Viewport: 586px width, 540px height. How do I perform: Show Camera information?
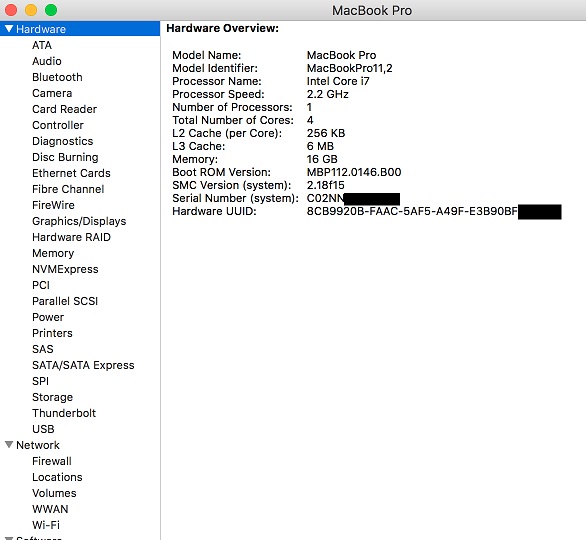tap(52, 93)
